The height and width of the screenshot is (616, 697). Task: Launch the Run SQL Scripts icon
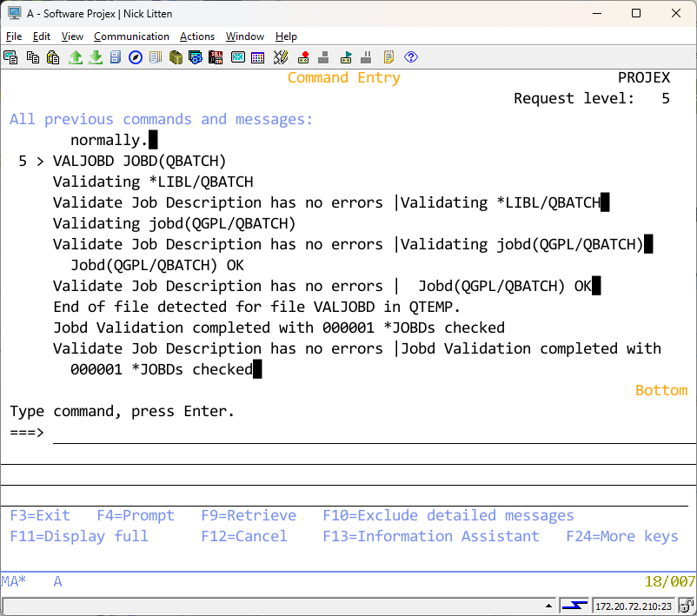click(x=216, y=57)
